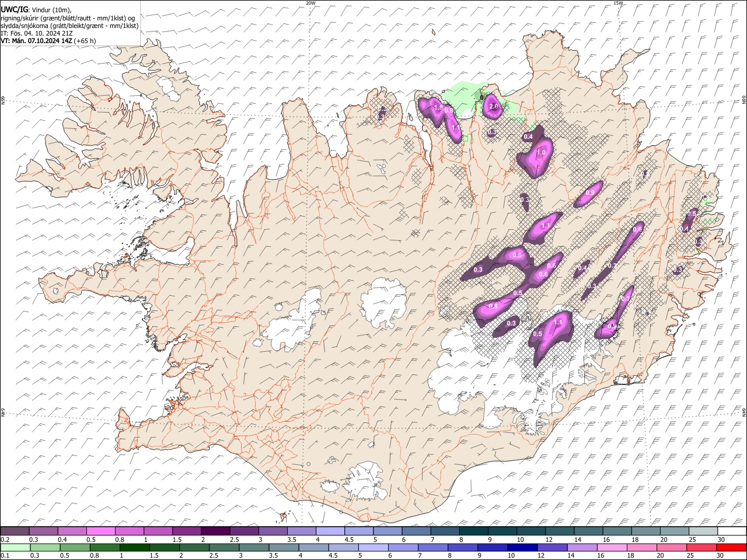Viewport: 747px width, 560px height.
Task: Click the init time 'IT: Fös. 04. 10. 2024 21Z'
Action: (x=37, y=33)
